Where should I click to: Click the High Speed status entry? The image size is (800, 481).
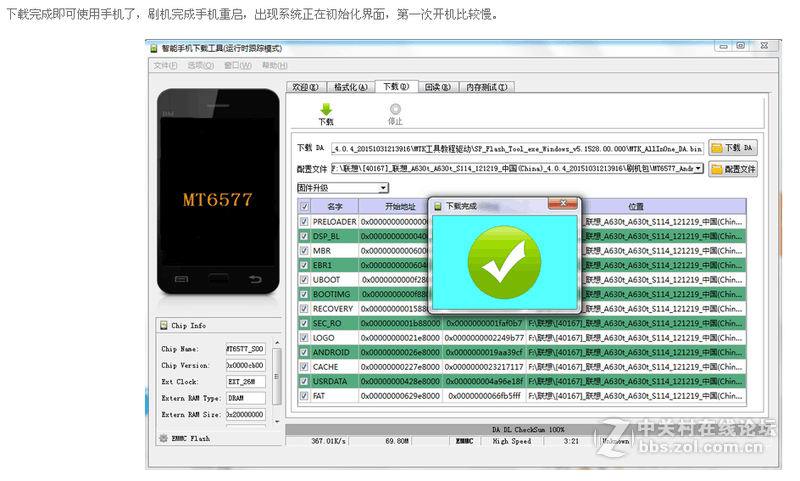coord(511,441)
